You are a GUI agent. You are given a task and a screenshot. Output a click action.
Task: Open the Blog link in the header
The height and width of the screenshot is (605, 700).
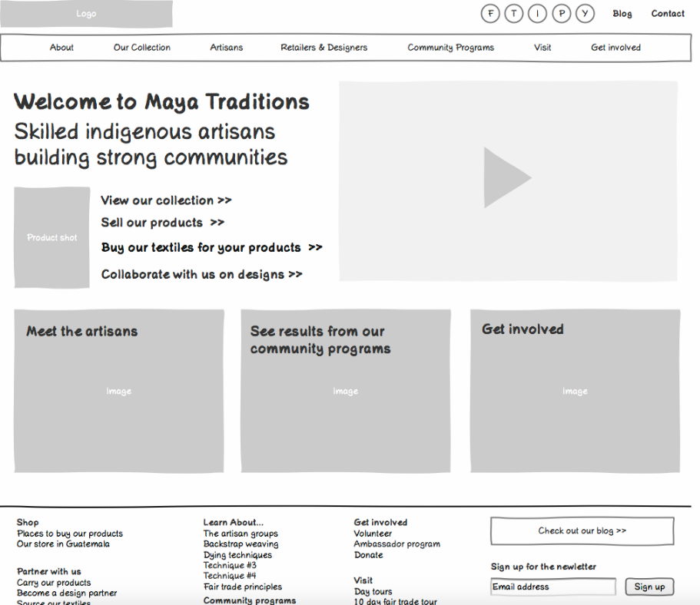coord(622,13)
